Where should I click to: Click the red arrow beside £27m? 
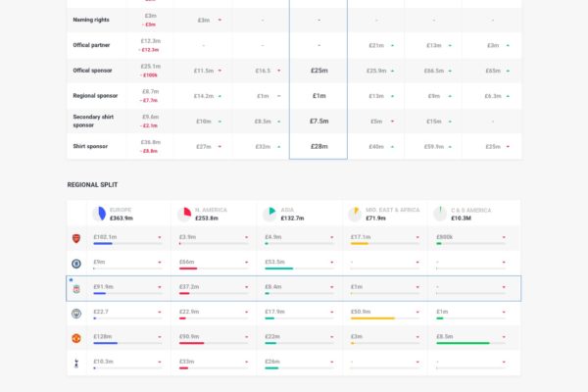click(x=220, y=147)
